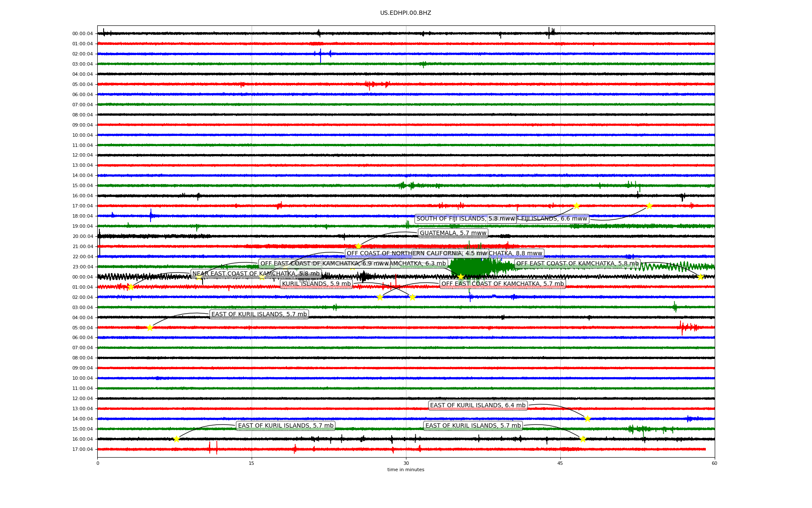Viewport: 812px width, 508px height.
Task: Select the KURIL ISLANDS, 5.9 mb annotation
Action: coord(316,284)
